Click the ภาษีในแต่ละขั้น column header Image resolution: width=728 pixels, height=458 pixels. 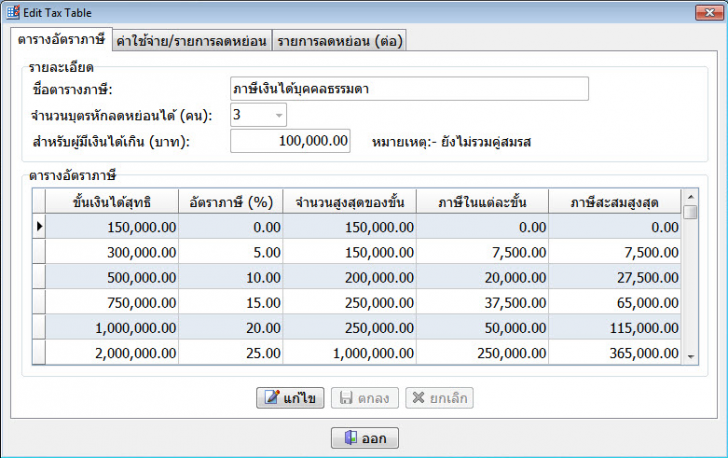482,202
